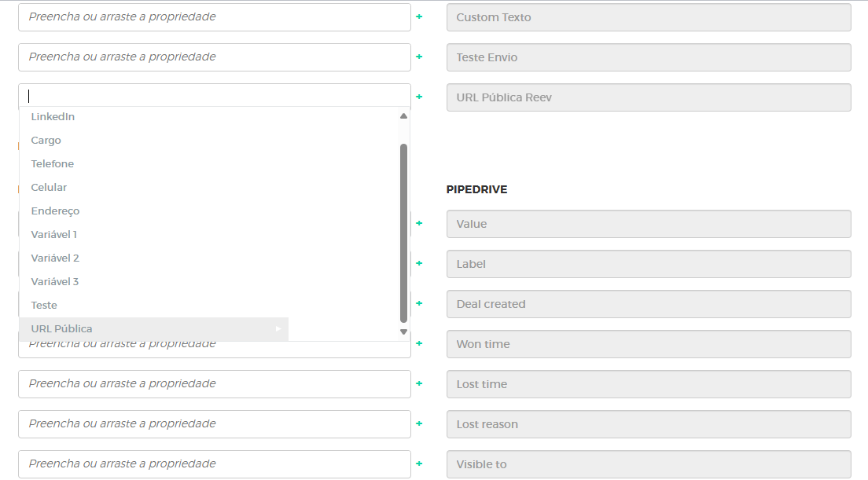The height and width of the screenshot is (480, 868).
Task: Click the plus icon beside Custom Texto field
Action: (419, 16)
